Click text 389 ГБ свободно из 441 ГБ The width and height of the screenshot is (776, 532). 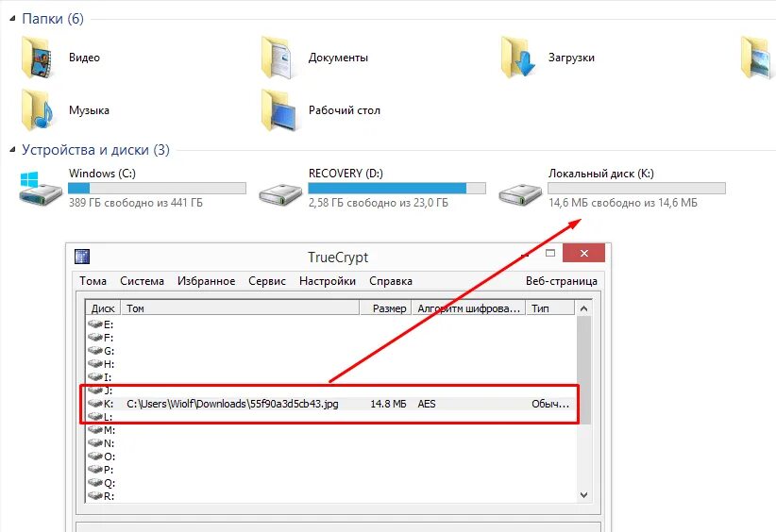pyautogui.click(x=136, y=203)
